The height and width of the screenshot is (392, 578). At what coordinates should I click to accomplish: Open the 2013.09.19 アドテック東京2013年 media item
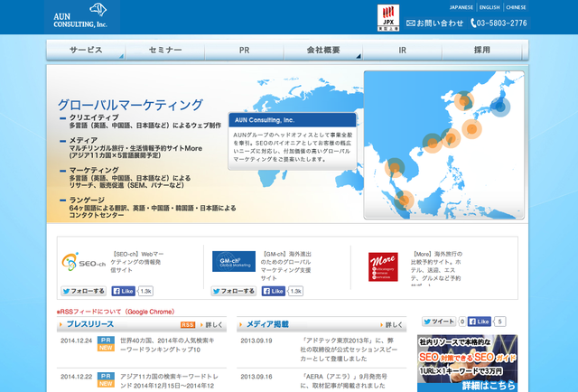349,350
